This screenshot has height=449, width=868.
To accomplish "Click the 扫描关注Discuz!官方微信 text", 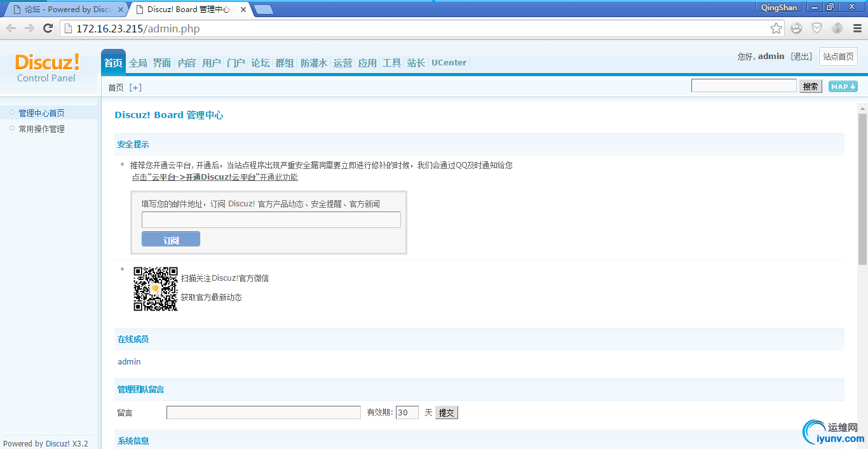I will (x=224, y=278).
